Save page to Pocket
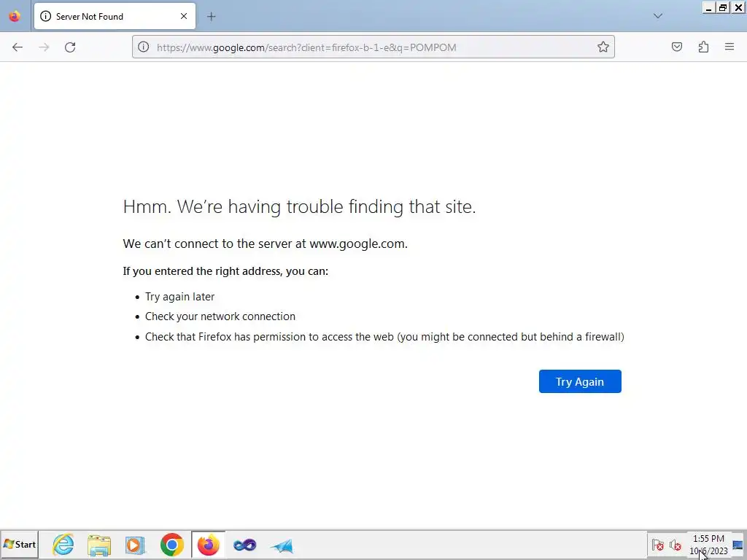The height and width of the screenshot is (560, 747). (677, 47)
